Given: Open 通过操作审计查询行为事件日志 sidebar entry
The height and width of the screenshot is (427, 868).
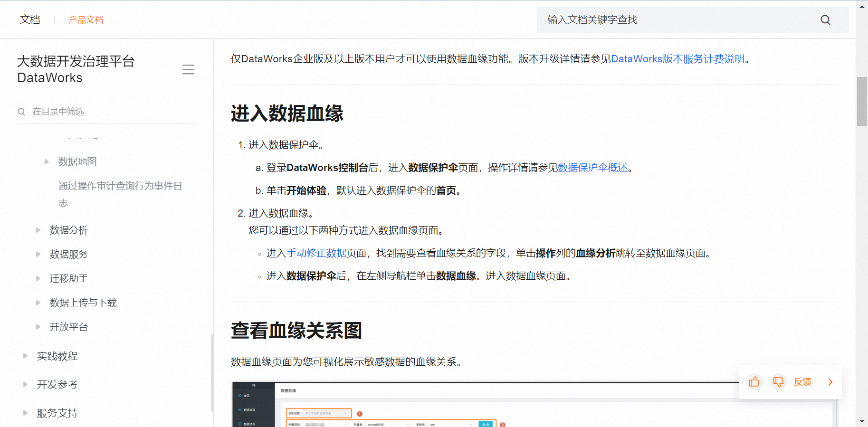Looking at the screenshot, I should 120,194.
